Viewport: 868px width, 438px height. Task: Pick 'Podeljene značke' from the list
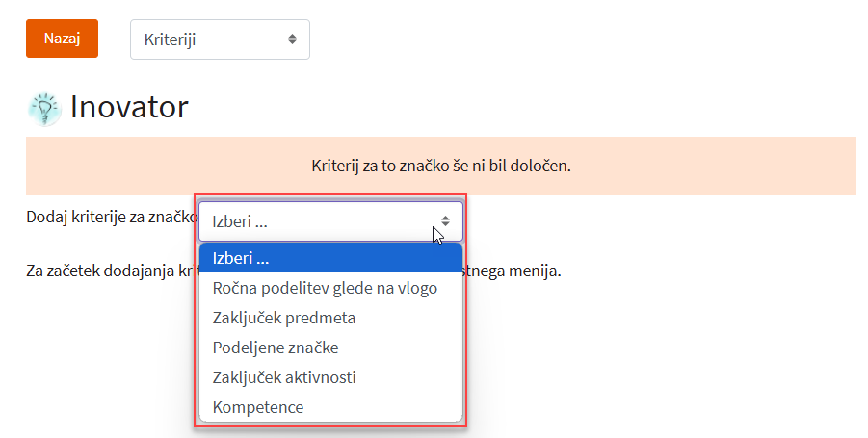[275, 348]
